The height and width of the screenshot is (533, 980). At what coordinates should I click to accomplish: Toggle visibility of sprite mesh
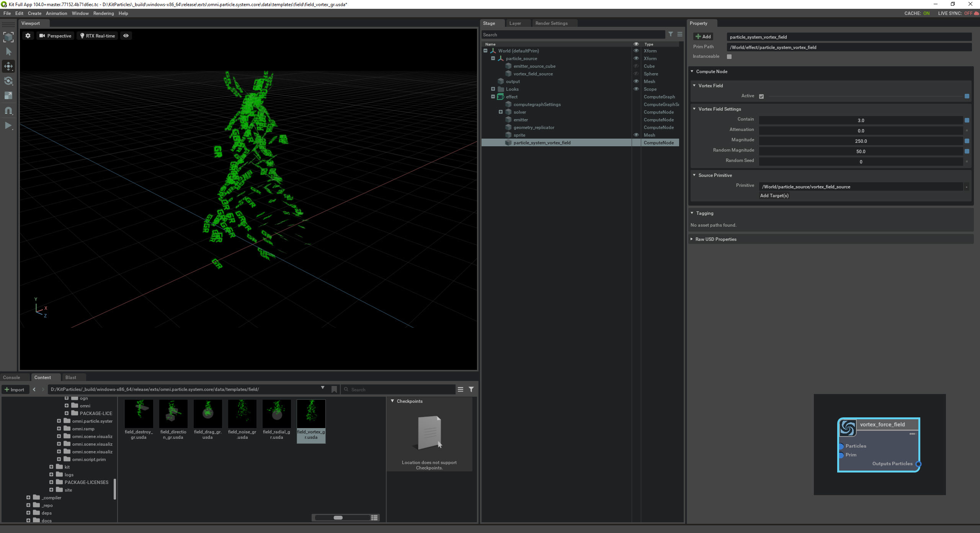pyautogui.click(x=636, y=135)
